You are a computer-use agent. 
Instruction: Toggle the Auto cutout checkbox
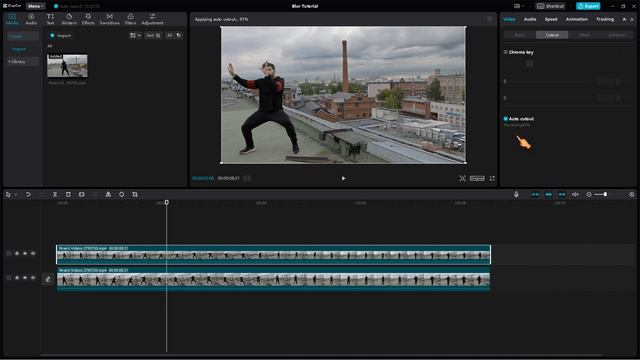click(x=505, y=119)
